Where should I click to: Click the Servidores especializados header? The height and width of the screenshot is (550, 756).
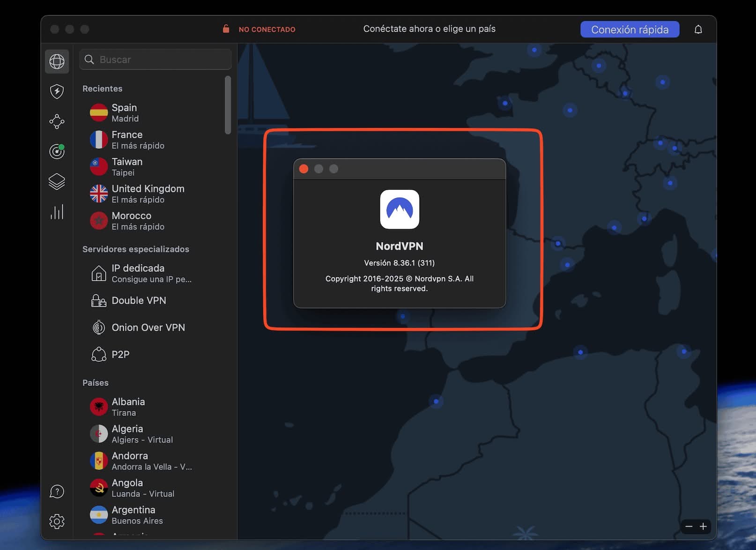coord(136,249)
